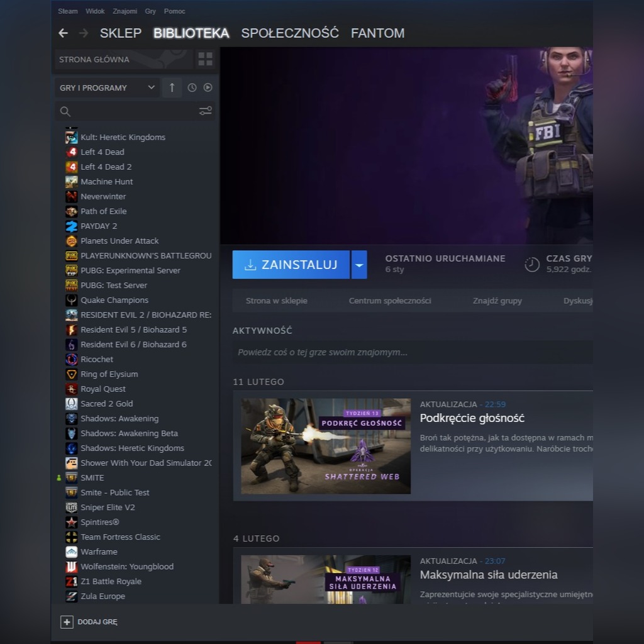
Task: Open the Steam menu
Action: pos(68,11)
